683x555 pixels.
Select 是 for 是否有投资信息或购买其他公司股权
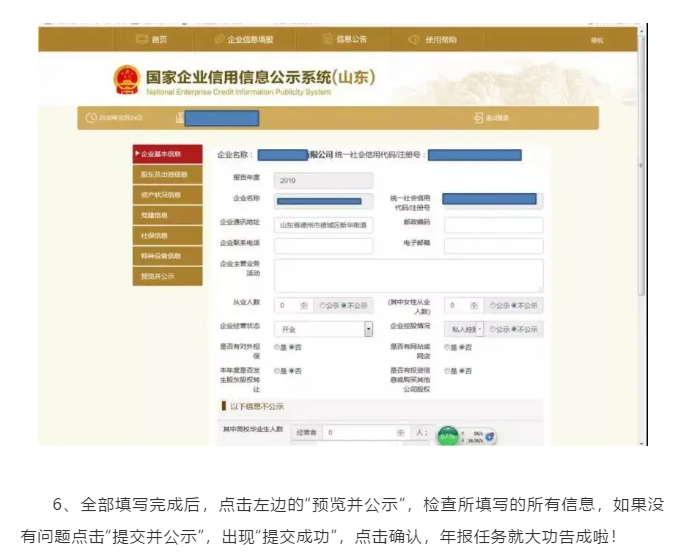coord(447,371)
